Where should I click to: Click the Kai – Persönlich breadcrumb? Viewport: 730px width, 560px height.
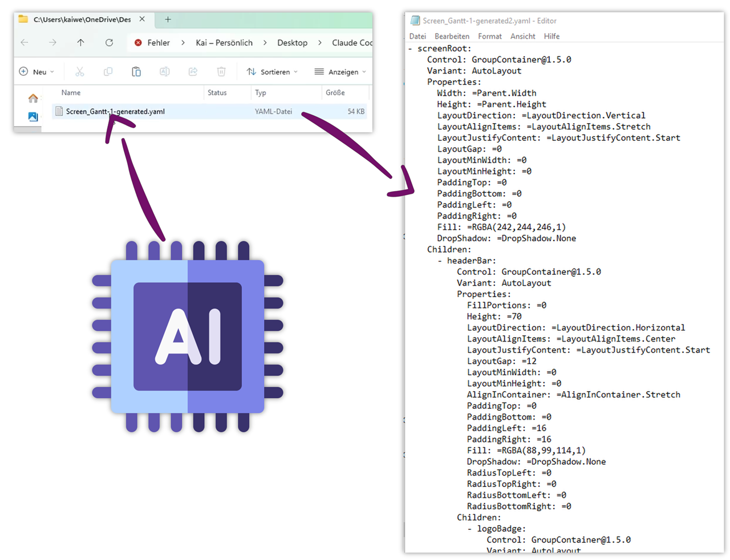click(224, 43)
